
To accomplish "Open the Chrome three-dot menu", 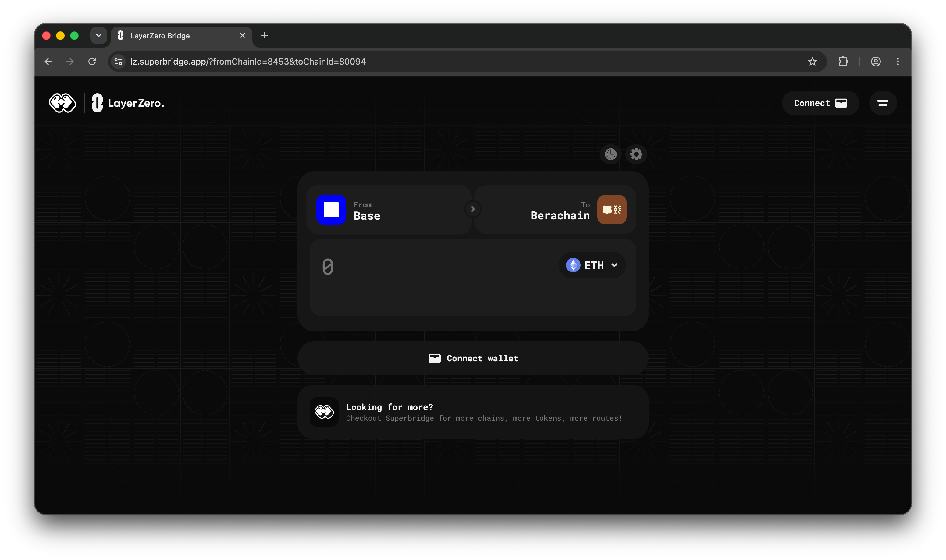I will pyautogui.click(x=897, y=62).
